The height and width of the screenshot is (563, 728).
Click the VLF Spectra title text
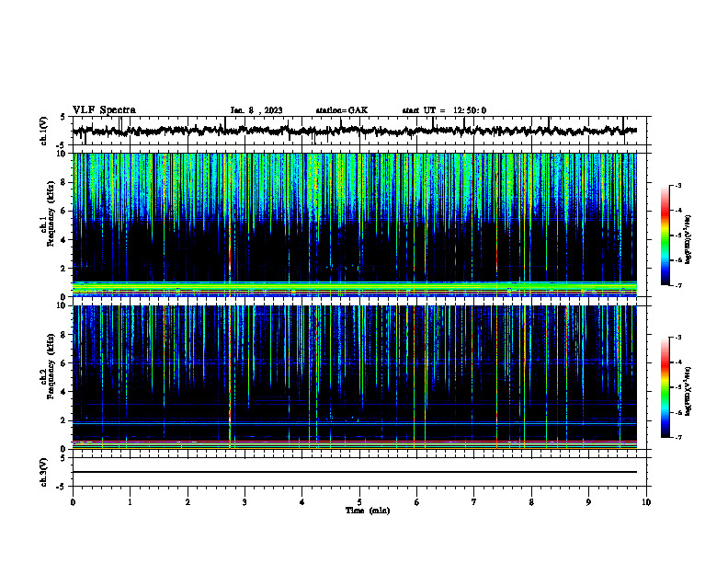[x=104, y=110]
